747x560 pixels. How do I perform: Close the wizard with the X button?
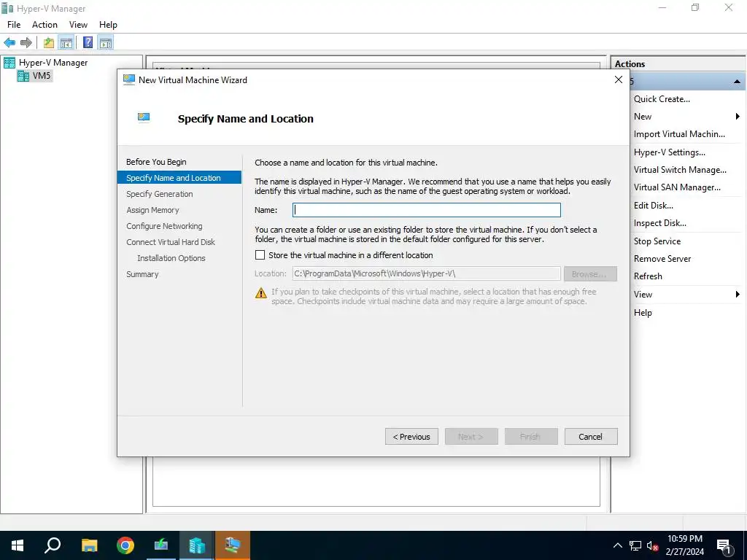(619, 80)
